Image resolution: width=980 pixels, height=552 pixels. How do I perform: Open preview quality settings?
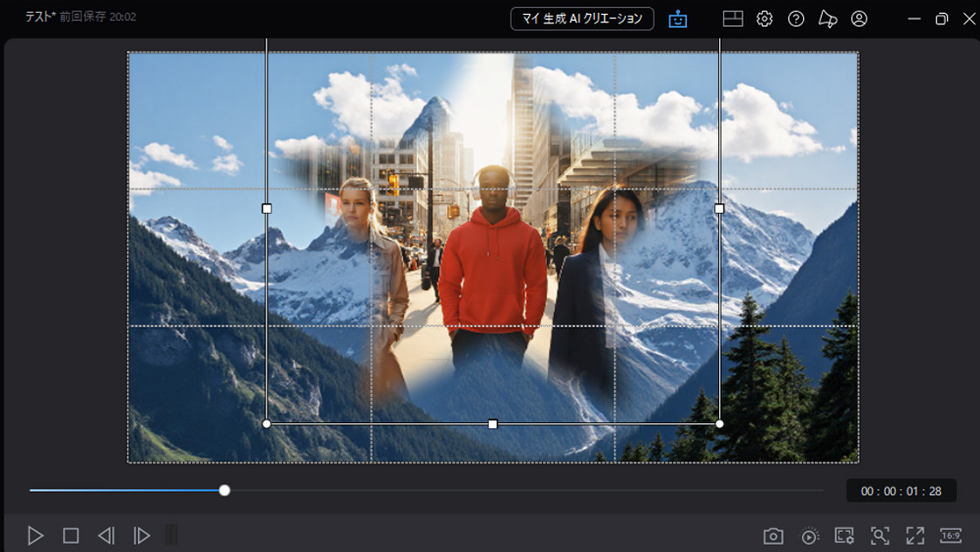pos(845,535)
